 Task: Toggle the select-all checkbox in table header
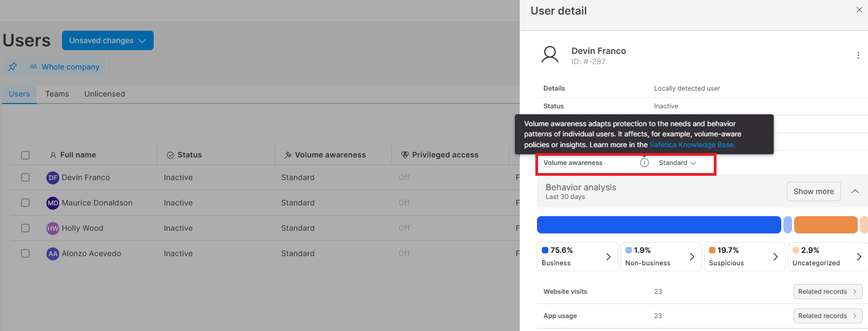coord(25,155)
